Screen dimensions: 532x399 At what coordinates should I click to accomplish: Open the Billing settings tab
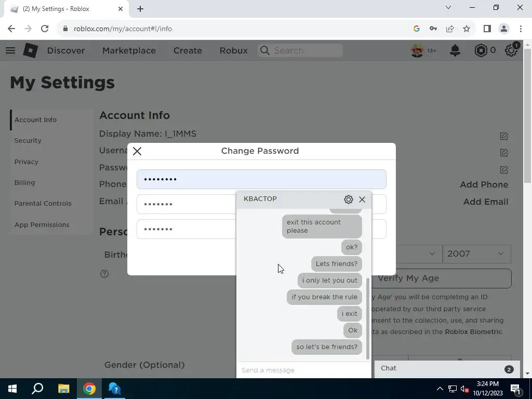point(51,182)
